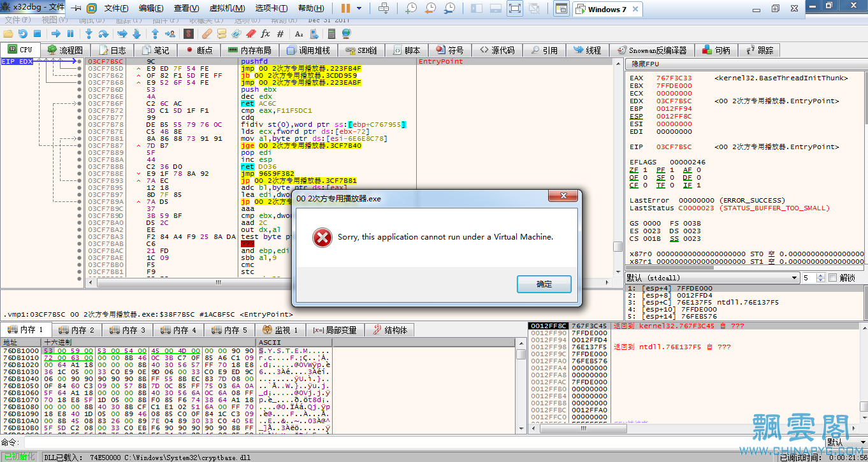Click the patches bandage icon
This screenshot has height=462, width=868.
point(207,33)
